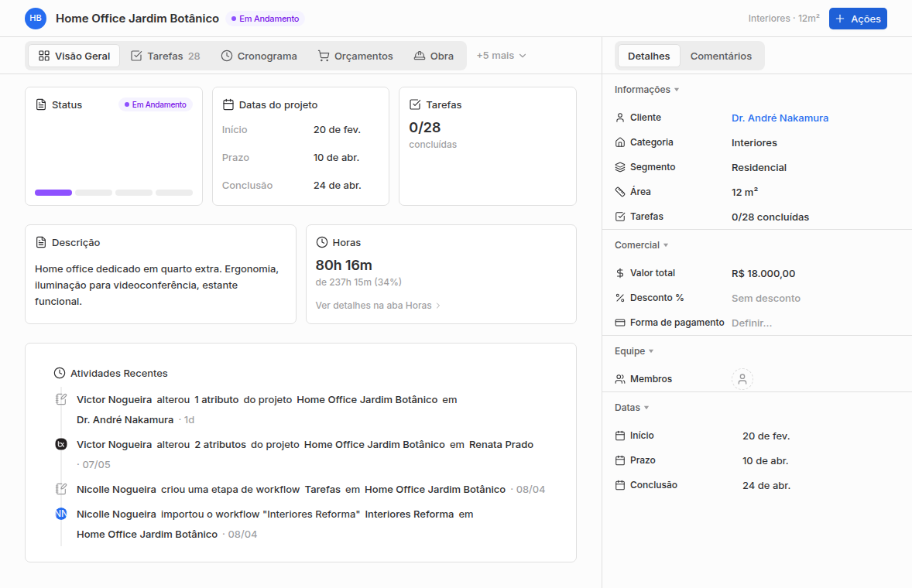
Task: Click the calendar icon beside Datas do projeto
Action: (228, 104)
